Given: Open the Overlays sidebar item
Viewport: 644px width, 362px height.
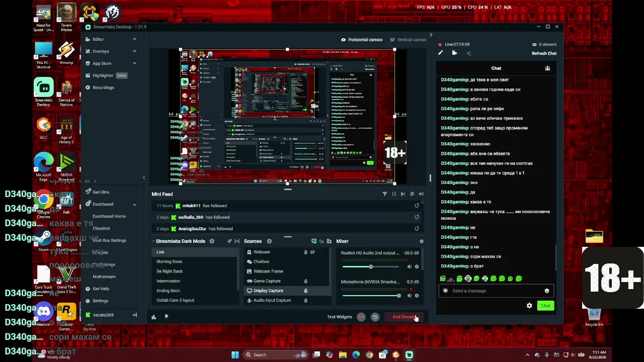Looking at the screenshot, I should pyautogui.click(x=101, y=51).
